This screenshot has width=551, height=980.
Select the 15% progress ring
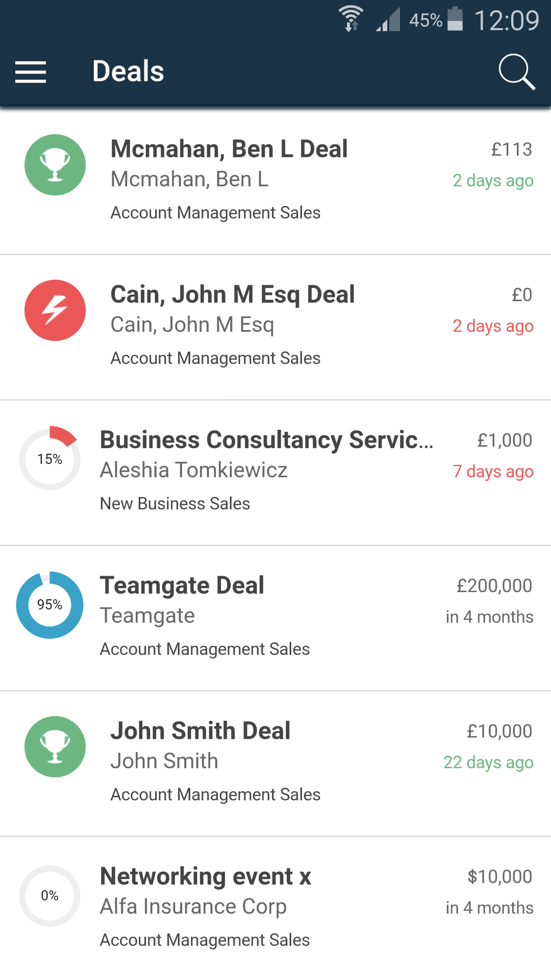coord(50,459)
